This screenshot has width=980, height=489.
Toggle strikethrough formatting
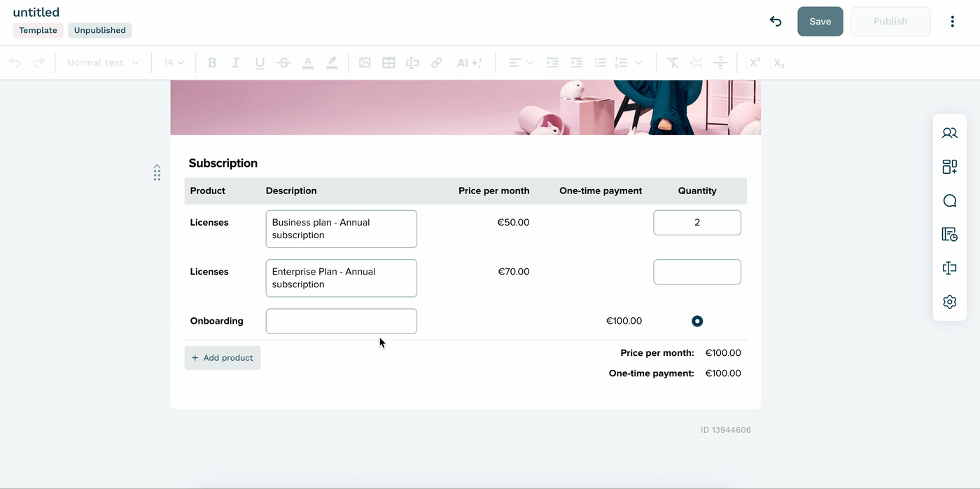283,62
